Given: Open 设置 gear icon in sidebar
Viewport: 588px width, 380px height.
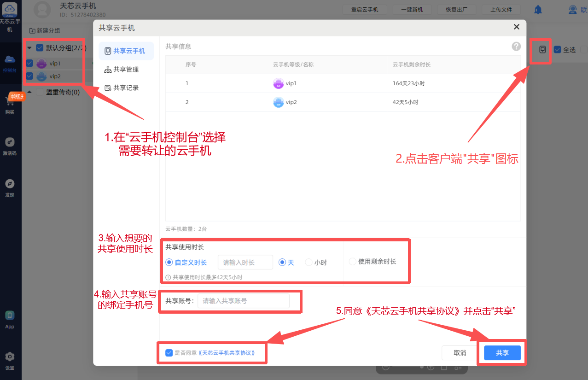Looking at the screenshot, I should pyautogui.click(x=10, y=360).
